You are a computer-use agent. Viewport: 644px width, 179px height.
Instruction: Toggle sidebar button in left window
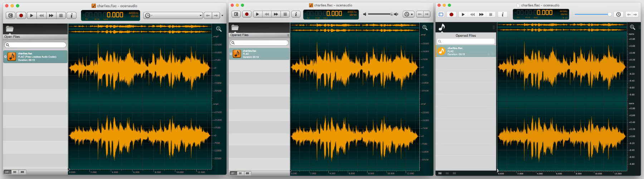[x=11, y=15]
